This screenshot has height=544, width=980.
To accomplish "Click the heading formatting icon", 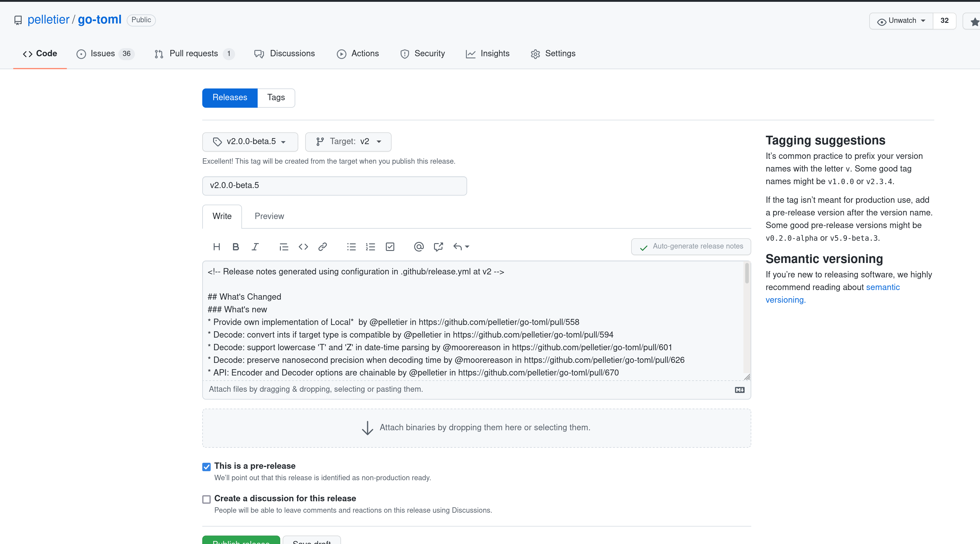I will coord(216,247).
